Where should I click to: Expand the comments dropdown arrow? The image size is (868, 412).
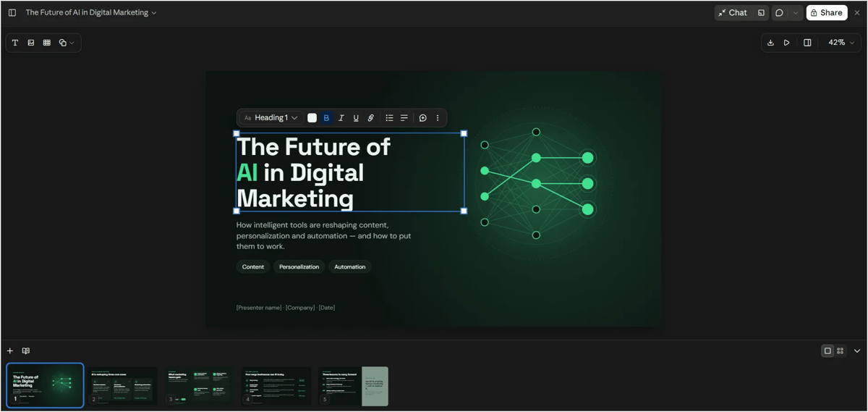tap(796, 12)
